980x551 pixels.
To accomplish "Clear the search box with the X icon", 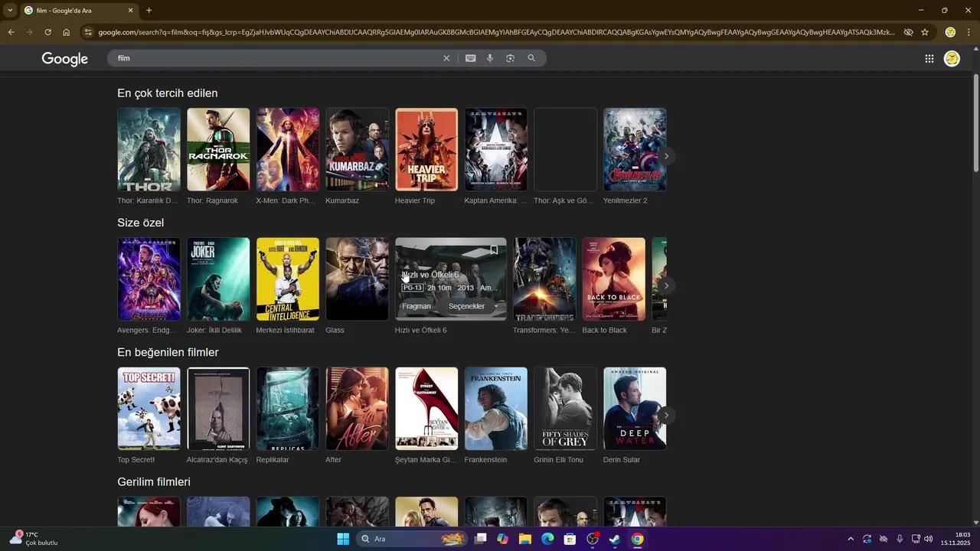I will [446, 58].
